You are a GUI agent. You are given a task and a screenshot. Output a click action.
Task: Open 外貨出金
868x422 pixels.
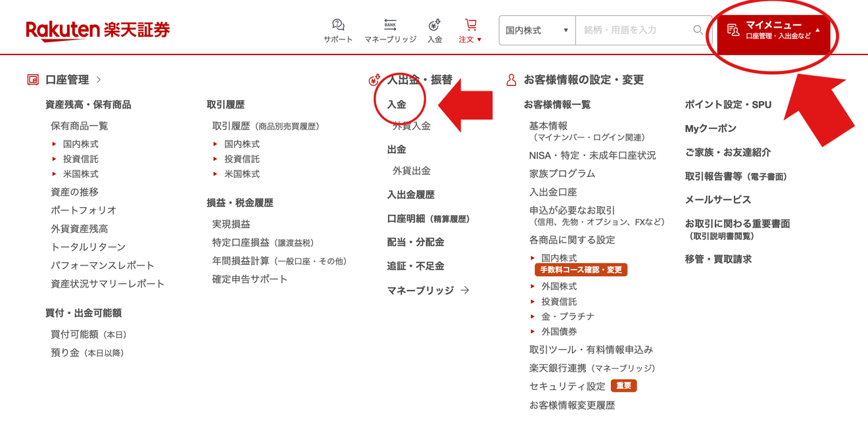(x=412, y=170)
